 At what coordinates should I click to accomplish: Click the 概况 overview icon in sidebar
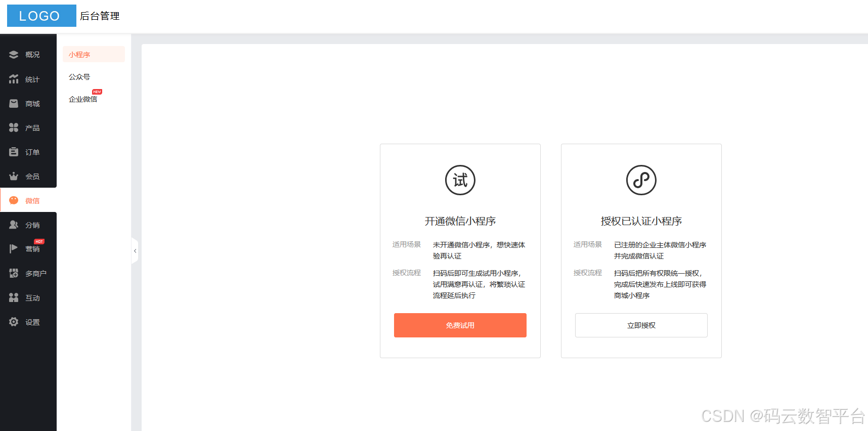[x=14, y=55]
